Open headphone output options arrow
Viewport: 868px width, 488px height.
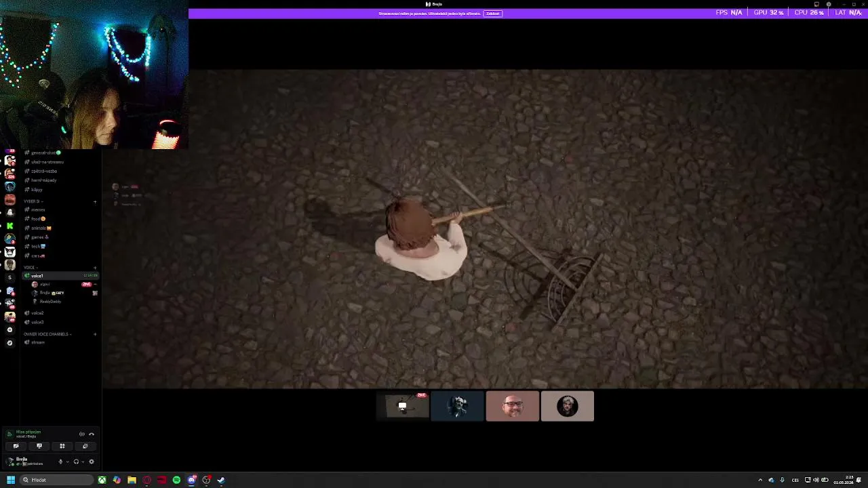[83, 462]
